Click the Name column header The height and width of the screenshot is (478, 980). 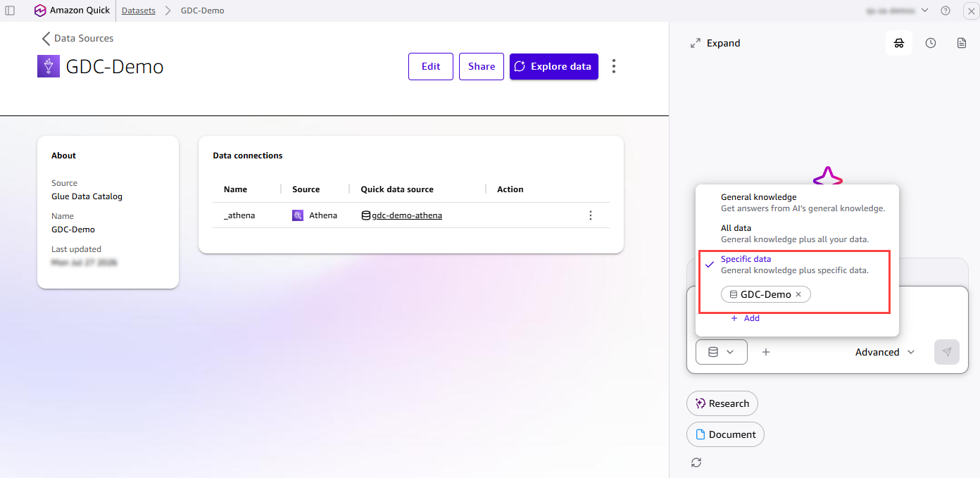[x=235, y=189]
